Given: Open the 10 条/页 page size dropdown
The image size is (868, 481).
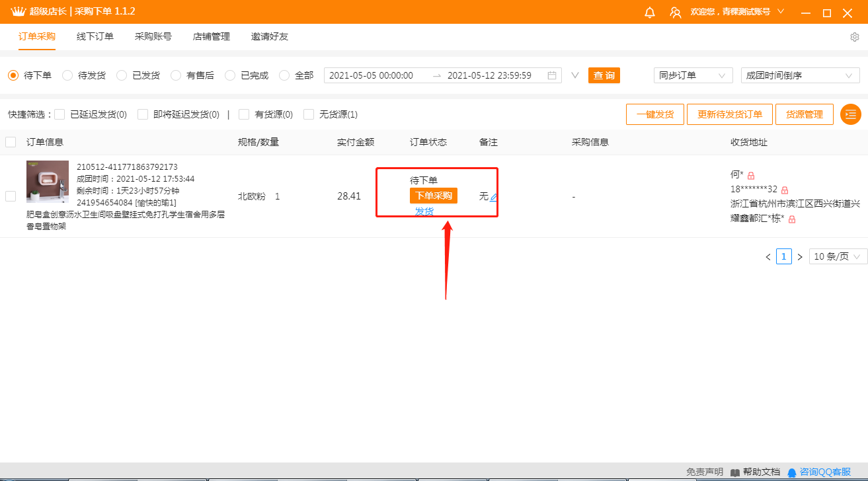Looking at the screenshot, I should (x=838, y=256).
